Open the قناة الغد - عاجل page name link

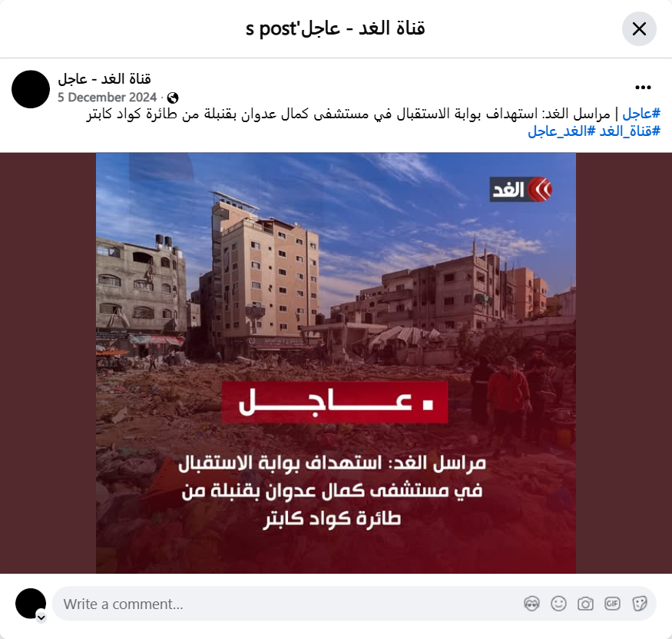coord(104,79)
